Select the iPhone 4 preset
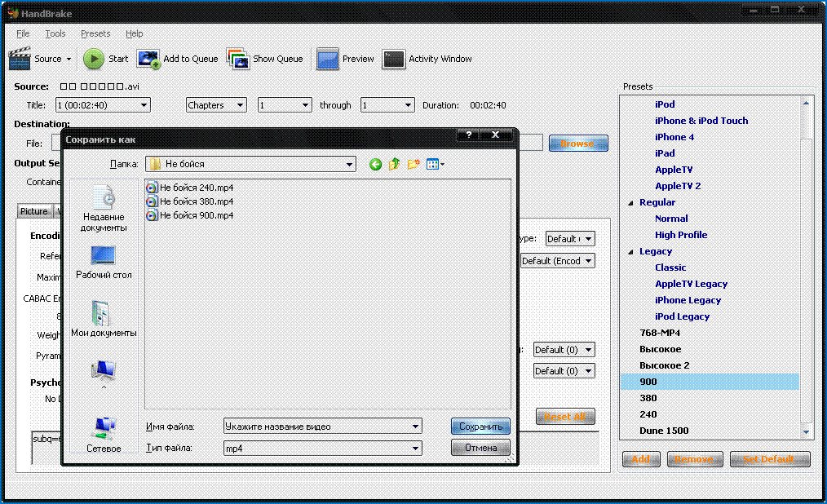This screenshot has height=504, width=827. [x=674, y=137]
